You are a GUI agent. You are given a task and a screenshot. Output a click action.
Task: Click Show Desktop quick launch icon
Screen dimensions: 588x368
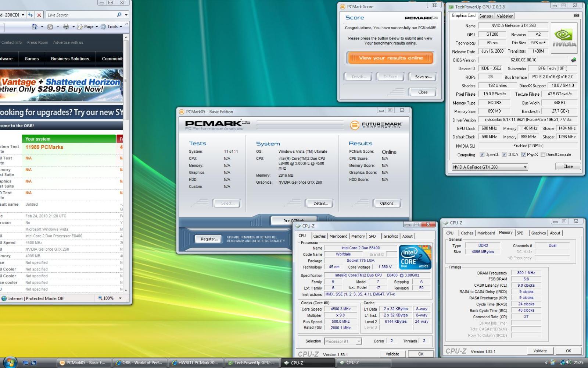25,363
